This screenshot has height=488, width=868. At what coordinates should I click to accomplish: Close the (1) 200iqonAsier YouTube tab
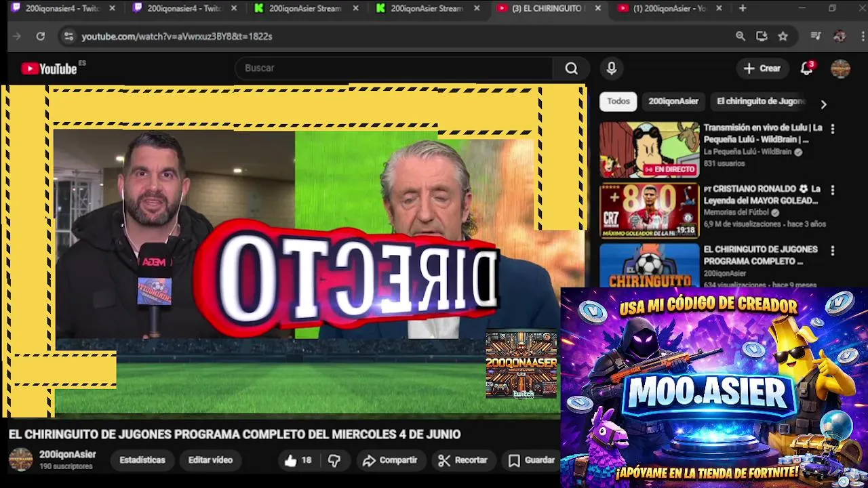point(719,8)
